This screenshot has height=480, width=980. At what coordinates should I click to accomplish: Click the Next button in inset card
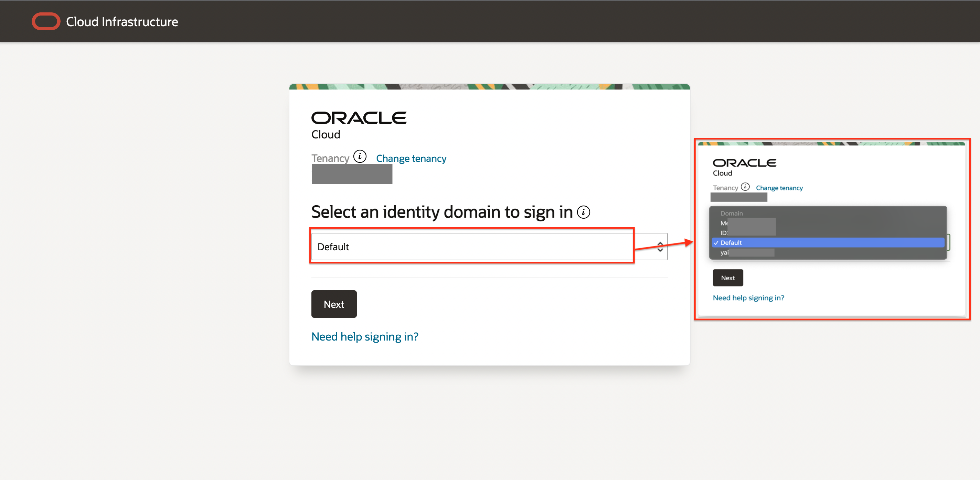coord(727,278)
